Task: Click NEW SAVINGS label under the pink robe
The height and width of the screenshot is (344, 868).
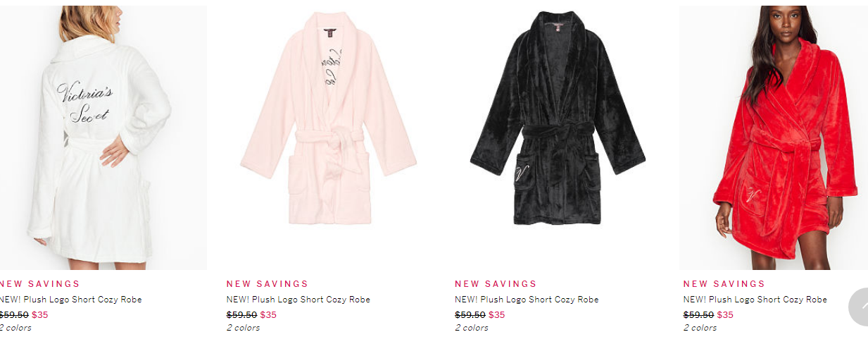Action: (x=268, y=284)
